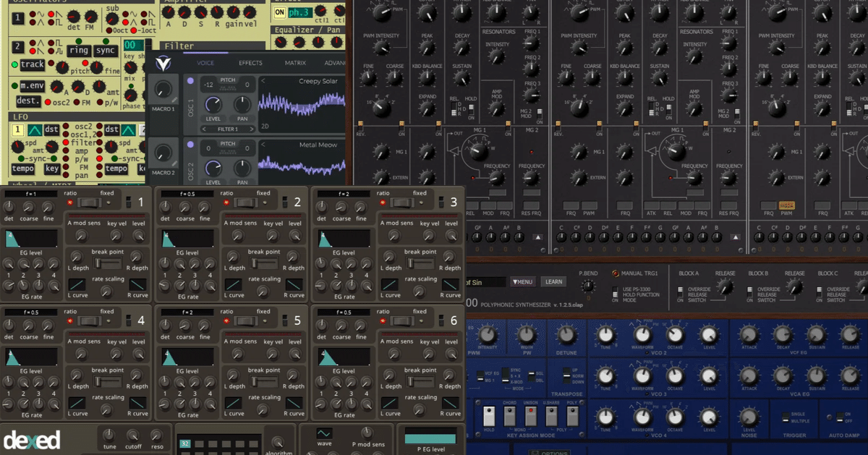Click the R curve icon in Dexed operator 3
Viewport: 868px width, 455px height.
click(x=451, y=284)
